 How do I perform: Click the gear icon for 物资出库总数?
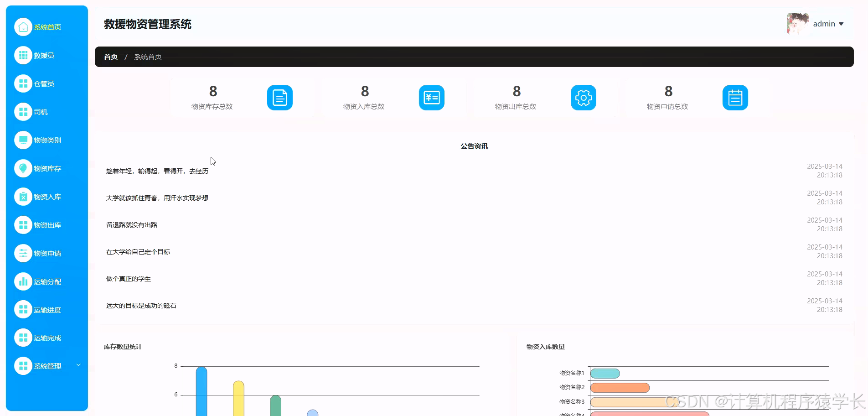tap(584, 98)
